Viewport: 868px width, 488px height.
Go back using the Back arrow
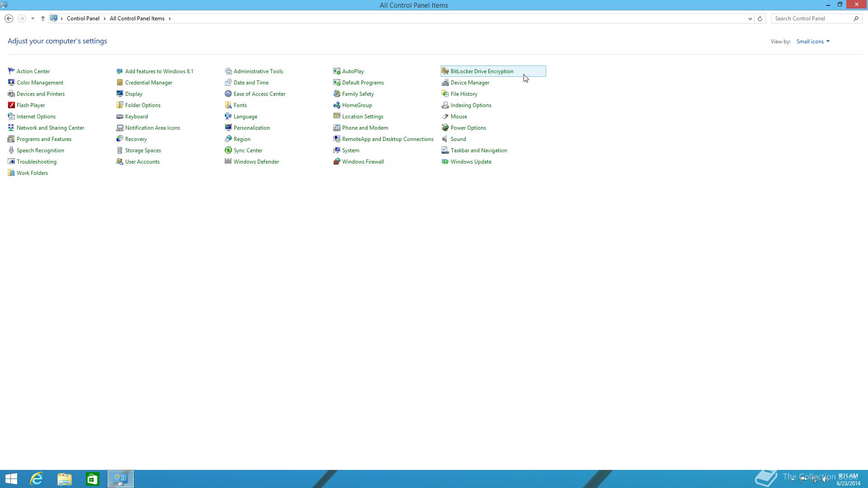tap(9, 19)
